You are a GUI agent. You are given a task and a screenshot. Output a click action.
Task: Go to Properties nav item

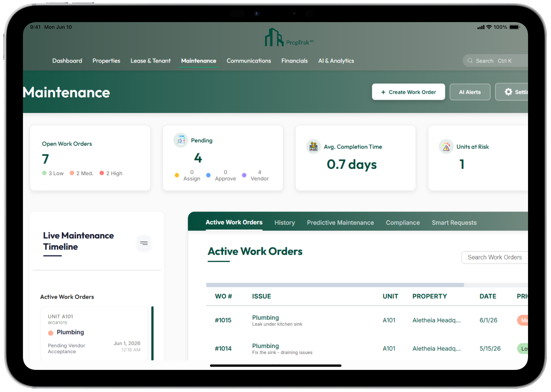pos(106,61)
